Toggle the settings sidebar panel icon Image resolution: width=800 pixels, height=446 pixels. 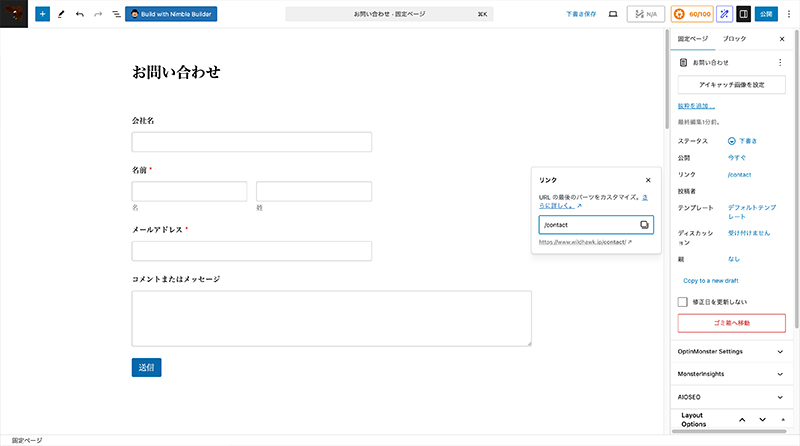[x=743, y=15]
